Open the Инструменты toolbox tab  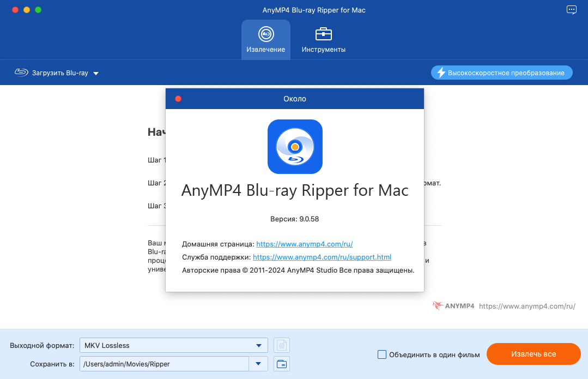click(x=324, y=40)
